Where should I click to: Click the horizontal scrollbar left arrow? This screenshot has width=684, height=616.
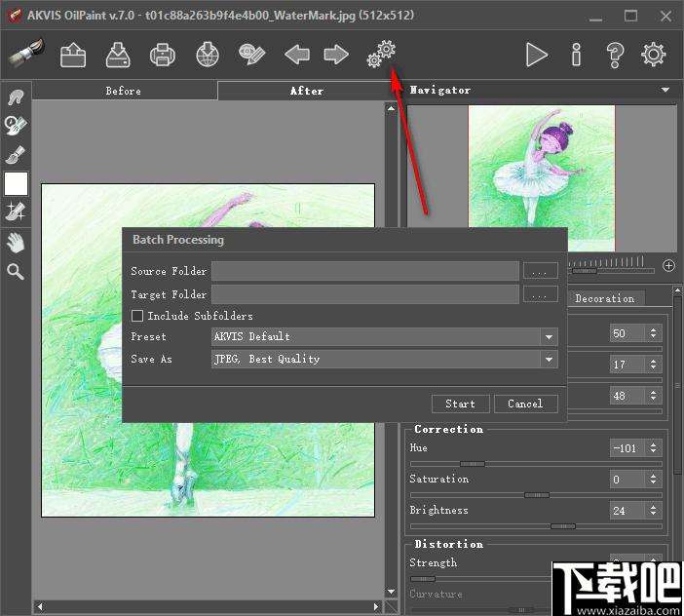[40, 606]
